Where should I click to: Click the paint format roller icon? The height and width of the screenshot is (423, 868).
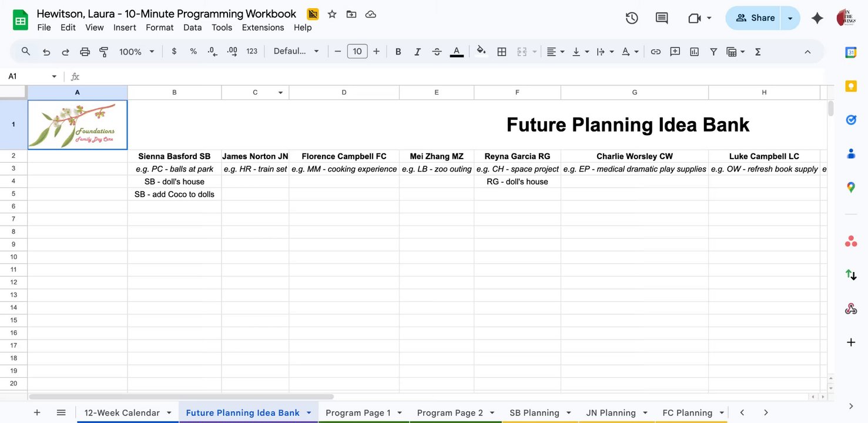coord(104,52)
